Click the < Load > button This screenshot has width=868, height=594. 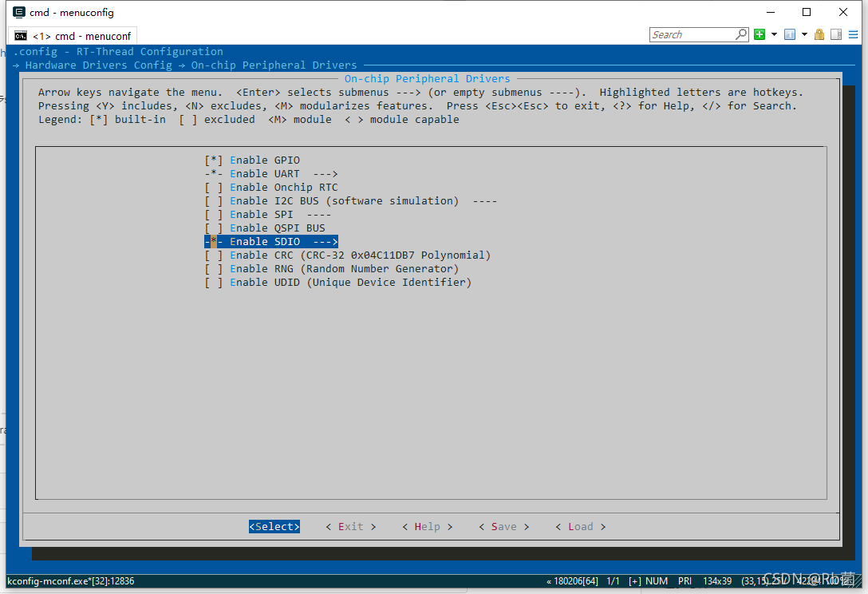tap(581, 526)
